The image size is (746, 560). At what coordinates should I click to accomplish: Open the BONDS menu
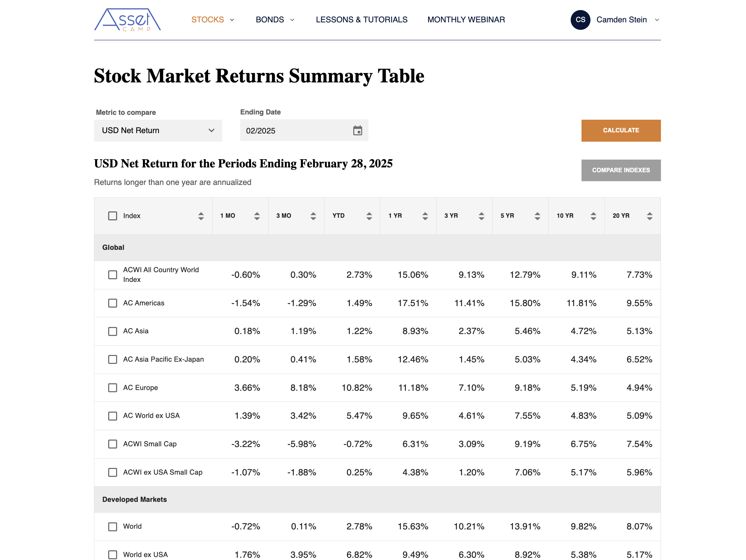pos(275,19)
